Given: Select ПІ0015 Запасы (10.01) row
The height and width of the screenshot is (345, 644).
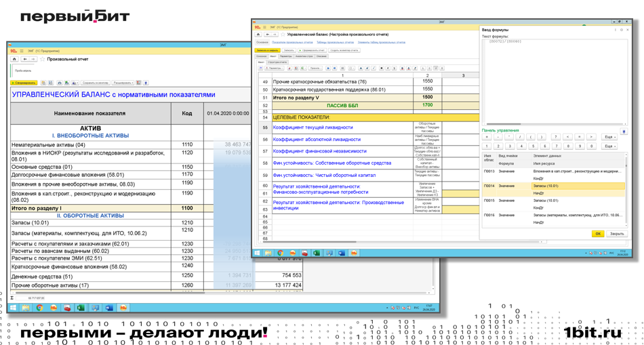Looking at the screenshot, I should (554, 204).
